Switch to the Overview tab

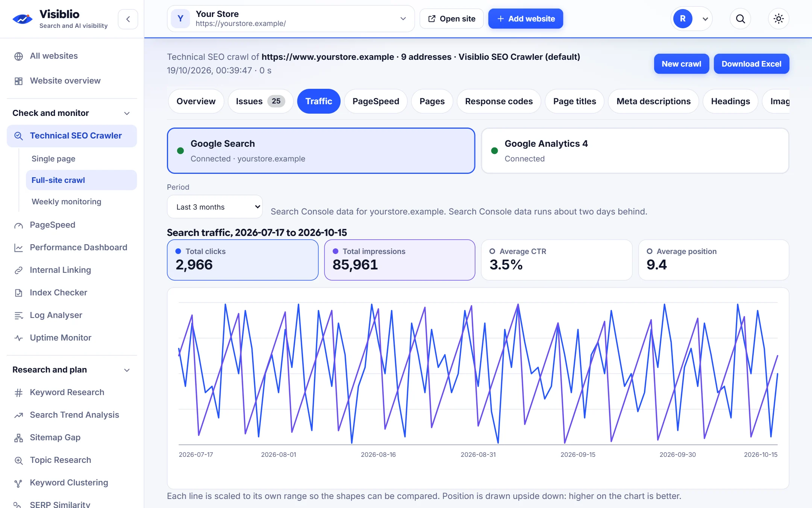click(x=196, y=101)
